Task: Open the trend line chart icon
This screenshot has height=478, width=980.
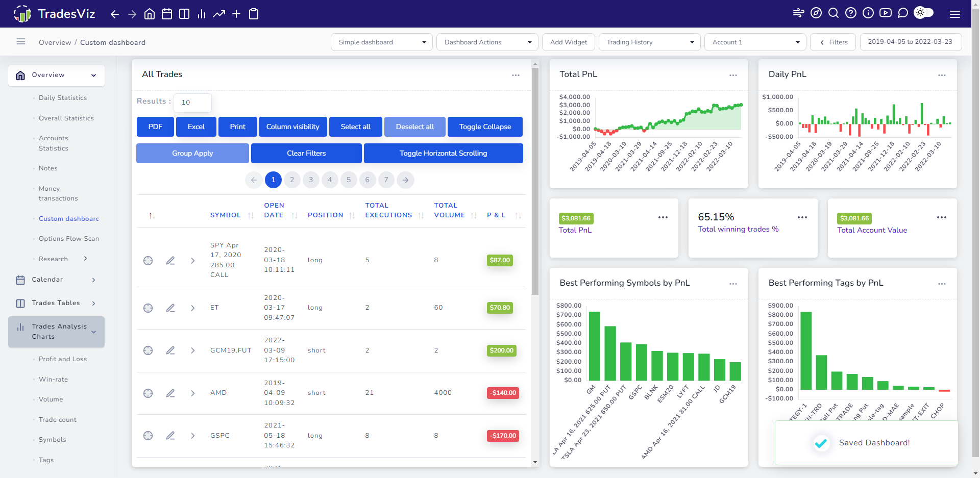Action: (219, 14)
